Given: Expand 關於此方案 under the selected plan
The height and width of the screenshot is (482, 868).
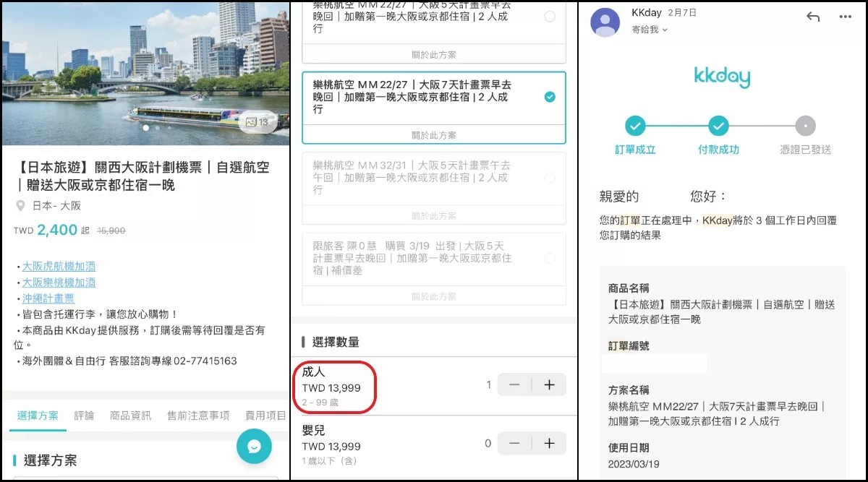Looking at the screenshot, I should [435, 134].
